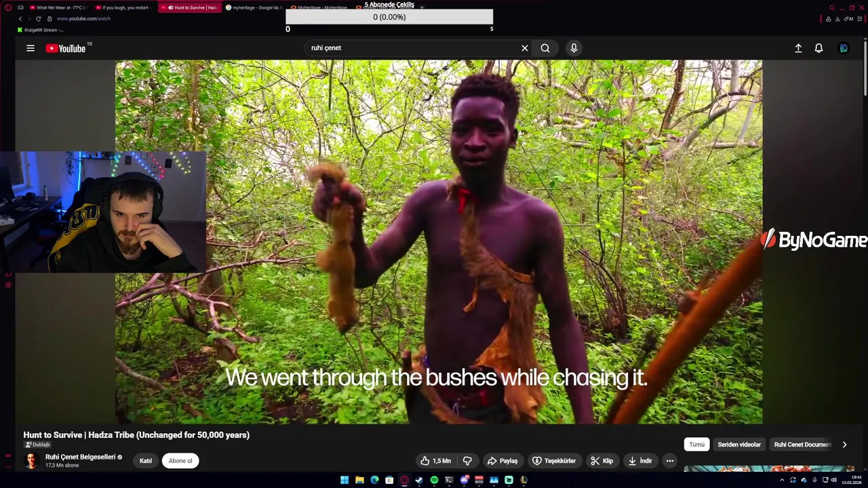
Task: Open YouTube notifications bell
Action: click(818, 48)
